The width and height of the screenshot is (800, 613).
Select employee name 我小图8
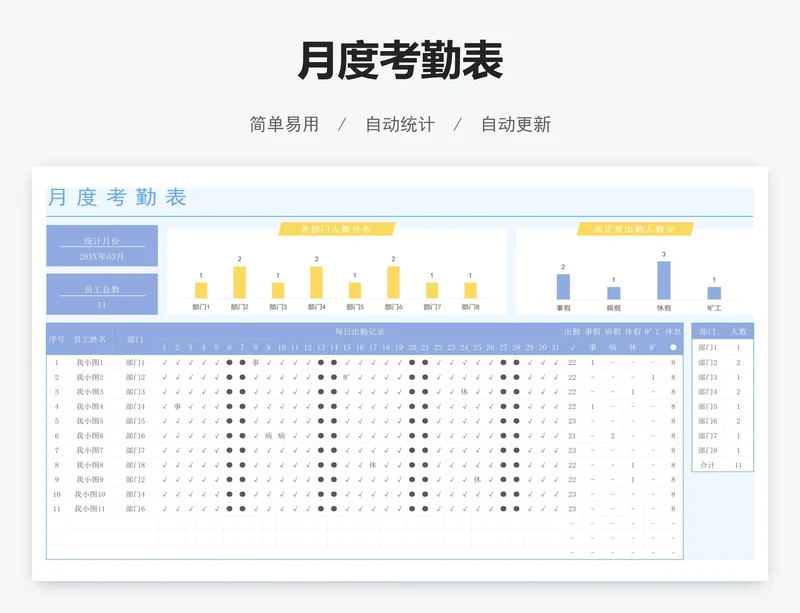click(90, 465)
